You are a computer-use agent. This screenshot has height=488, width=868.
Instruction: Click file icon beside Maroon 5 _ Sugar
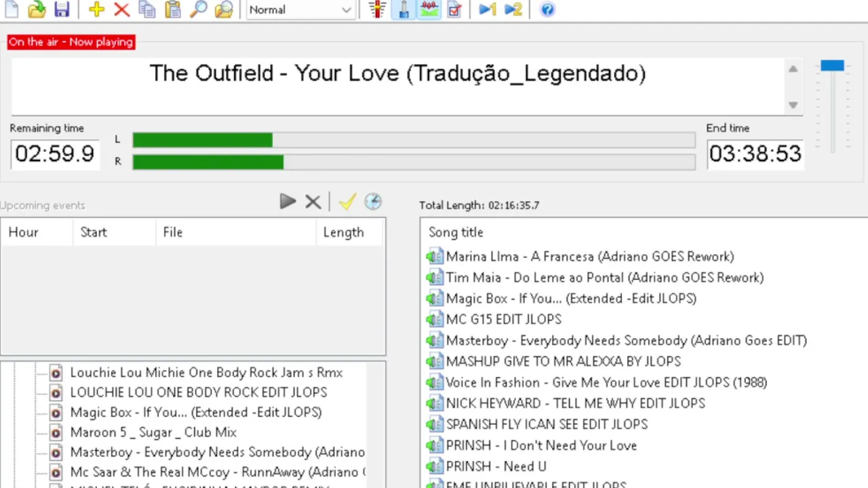[x=56, y=432]
